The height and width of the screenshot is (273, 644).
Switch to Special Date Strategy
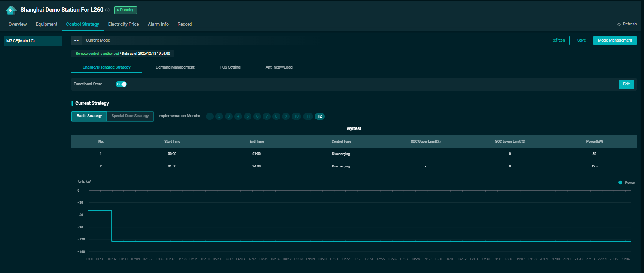pyautogui.click(x=130, y=116)
